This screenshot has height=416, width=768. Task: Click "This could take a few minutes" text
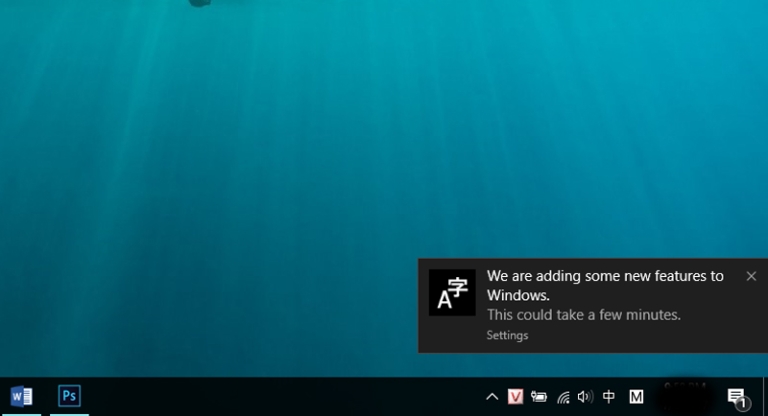click(583, 315)
